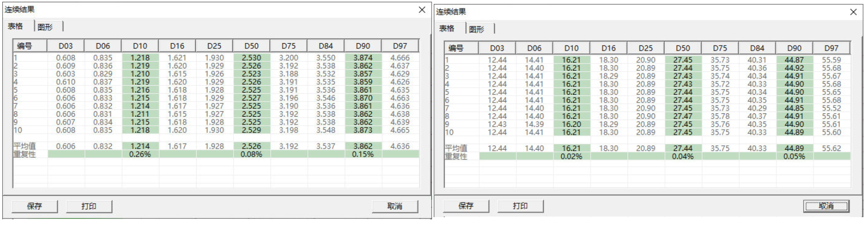Click 打印 button in right dialog
868x225 pixels.
(x=520, y=206)
